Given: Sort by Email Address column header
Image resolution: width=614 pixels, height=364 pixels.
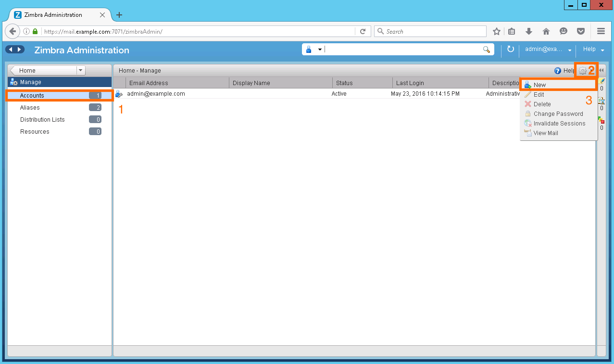Looking at the screenshot, I should (177, 83).
